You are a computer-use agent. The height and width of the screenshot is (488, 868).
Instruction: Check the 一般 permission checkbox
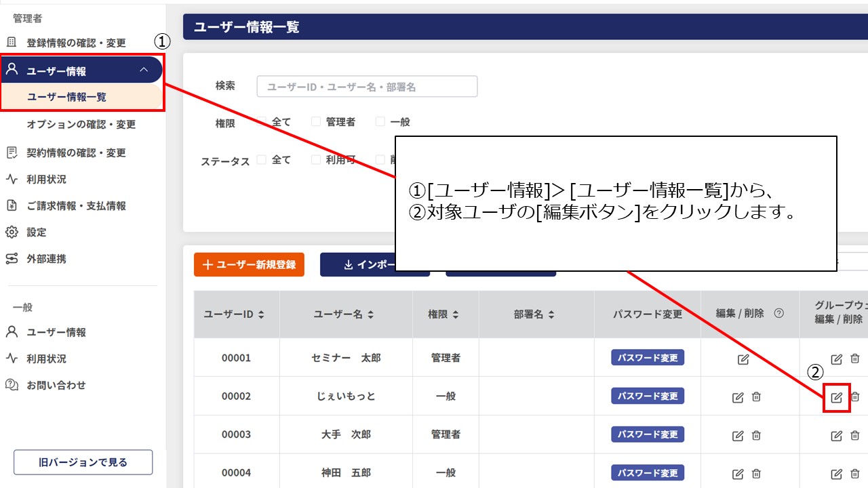coord(380,122)
